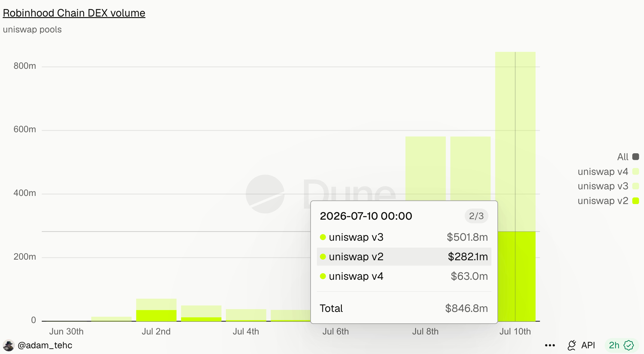This screenshot has height=354, width=644.
Task: Open the @adam_tehc author profile link
Action: pos(45,345)
